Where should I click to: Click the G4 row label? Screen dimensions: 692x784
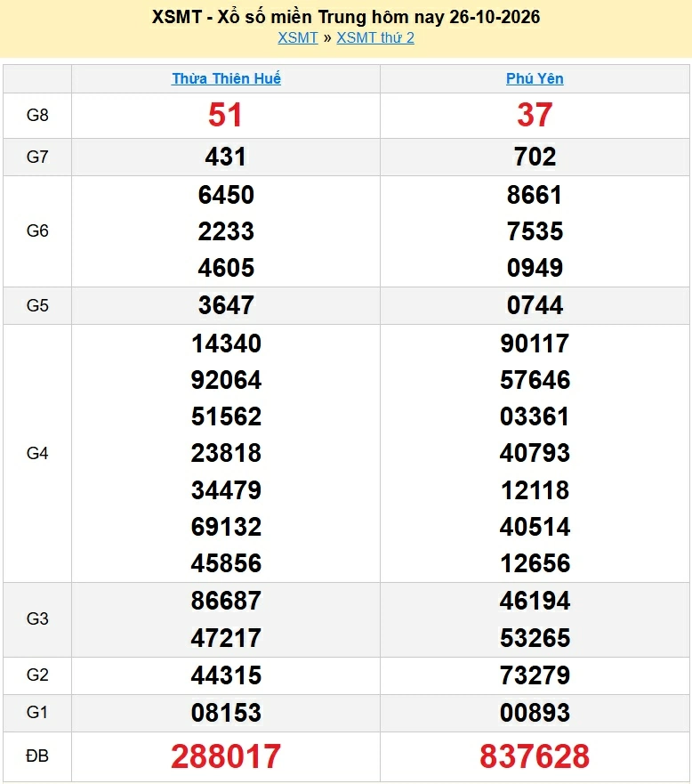pyautogui.click(x=37, y=453)
